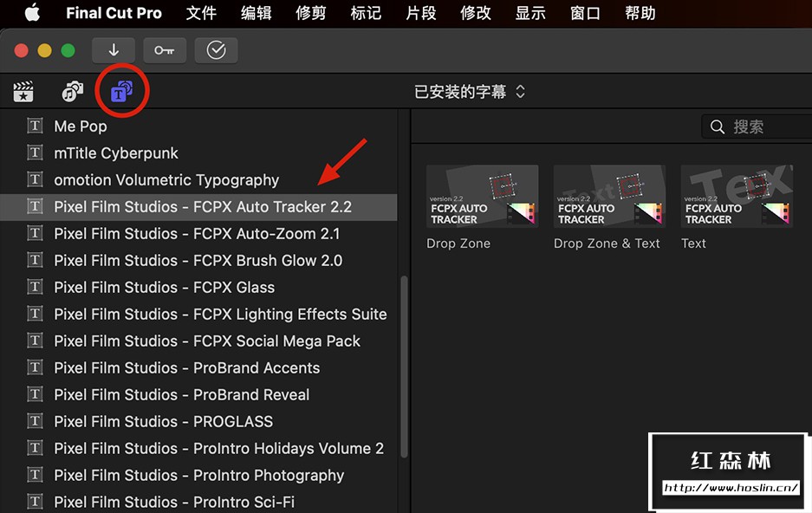
Task: Select mTitle Cyberpunk in sidebar list
Action: (116, 153)
